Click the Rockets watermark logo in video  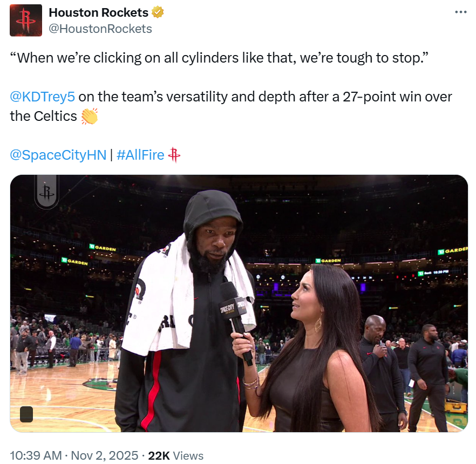point(46,192)
